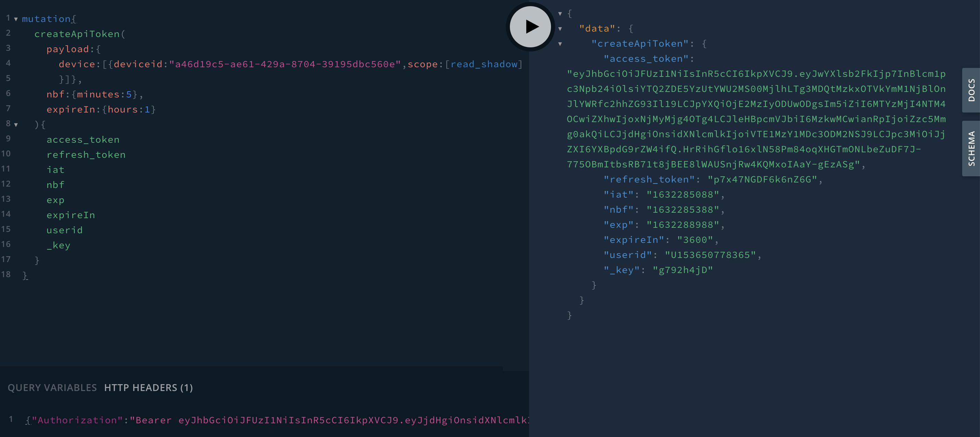Viewport: 980px width, 437px height.
Task: Click the createApiToken call on line 2
Action: point(77,34)
